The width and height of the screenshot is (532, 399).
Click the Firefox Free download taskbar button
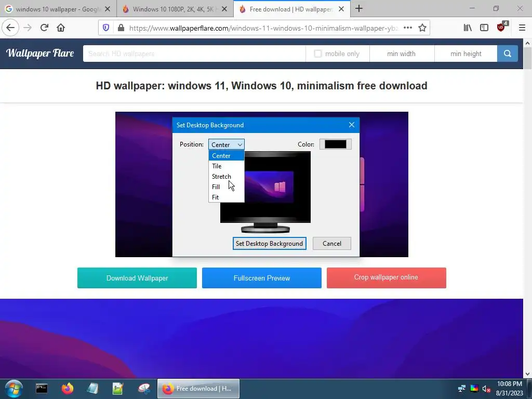pos(198,389)
